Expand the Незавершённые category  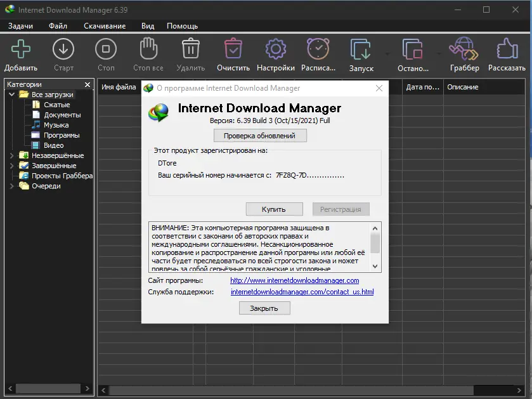point(11,155)
